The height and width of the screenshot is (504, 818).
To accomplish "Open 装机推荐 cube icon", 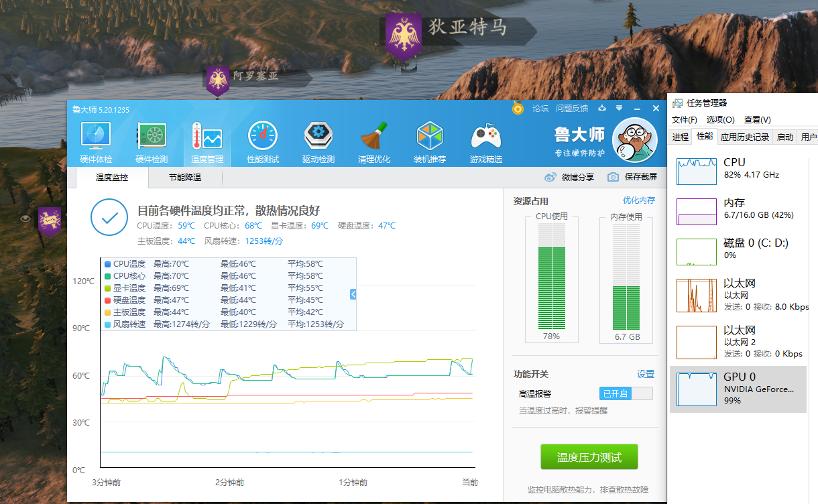I will (430, 137).
